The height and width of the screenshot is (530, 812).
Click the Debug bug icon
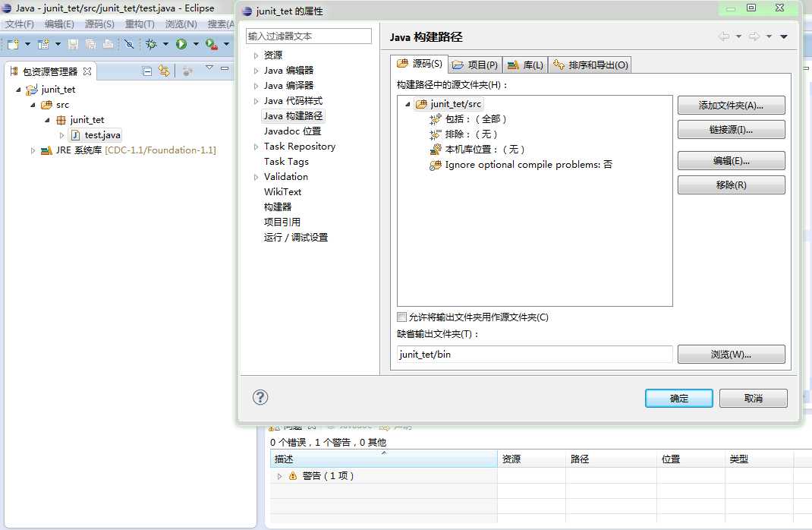coord(151,44)
